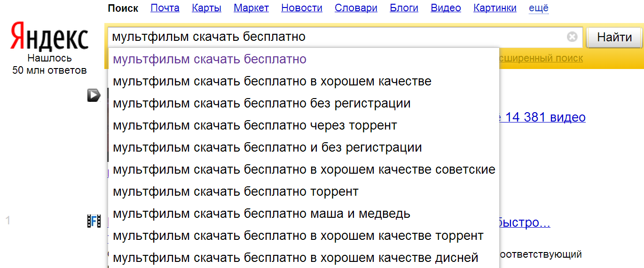This screenshot has width=644, height=268.
Task: Switch to Видео search
Action: 446,8
